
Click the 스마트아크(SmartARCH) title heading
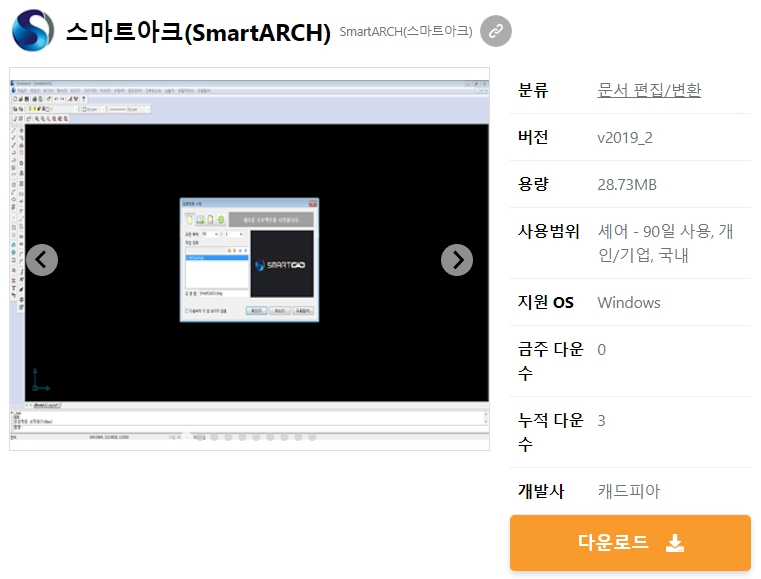coord(198,32)
